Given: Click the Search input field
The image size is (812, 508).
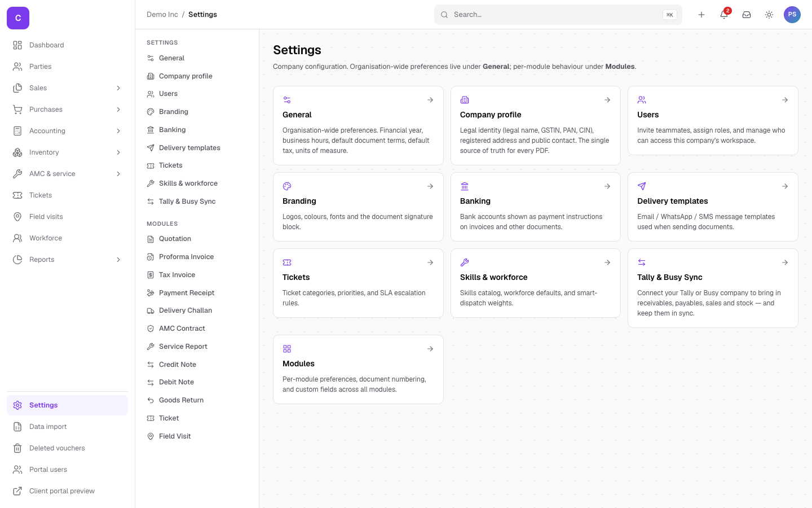Looking at the screenshot, I should pos(558,15).
